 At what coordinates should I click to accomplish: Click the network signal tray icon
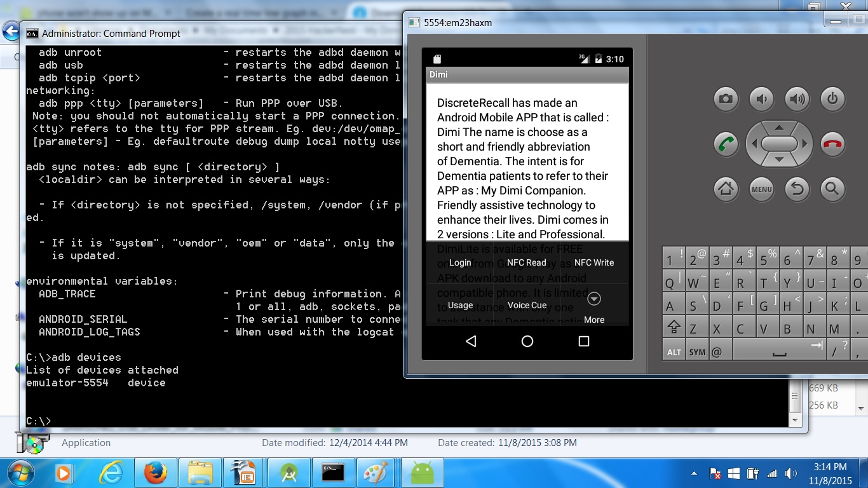[x=772, y=473]
